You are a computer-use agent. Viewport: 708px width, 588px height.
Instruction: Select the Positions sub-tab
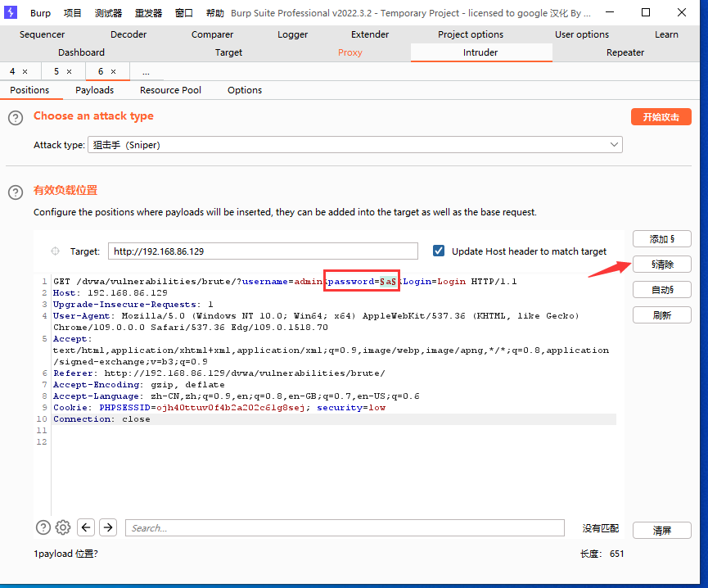coord(29,90)
